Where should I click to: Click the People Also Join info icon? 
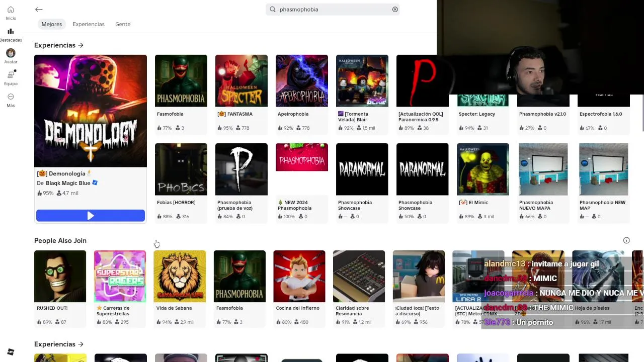click(x=626, y=240)
